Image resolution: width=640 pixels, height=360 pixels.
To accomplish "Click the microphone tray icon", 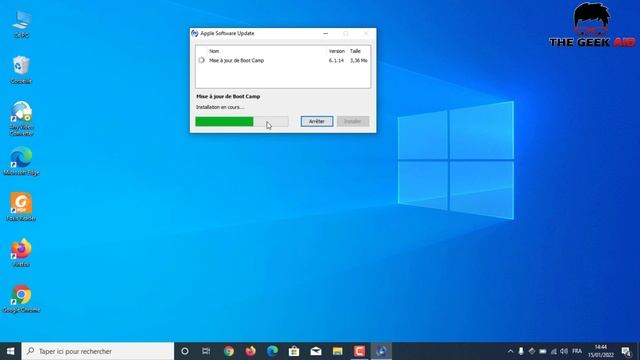I will pyautogui.click(x=521, y=351).
